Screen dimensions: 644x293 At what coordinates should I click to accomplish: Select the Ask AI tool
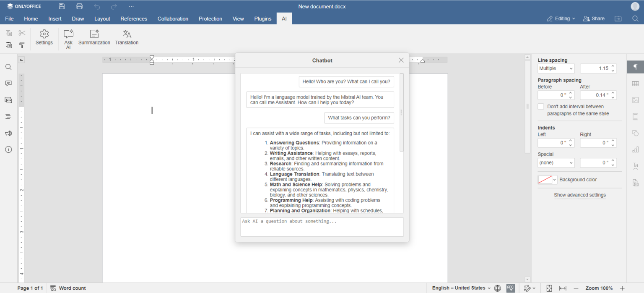pos(68,38)
